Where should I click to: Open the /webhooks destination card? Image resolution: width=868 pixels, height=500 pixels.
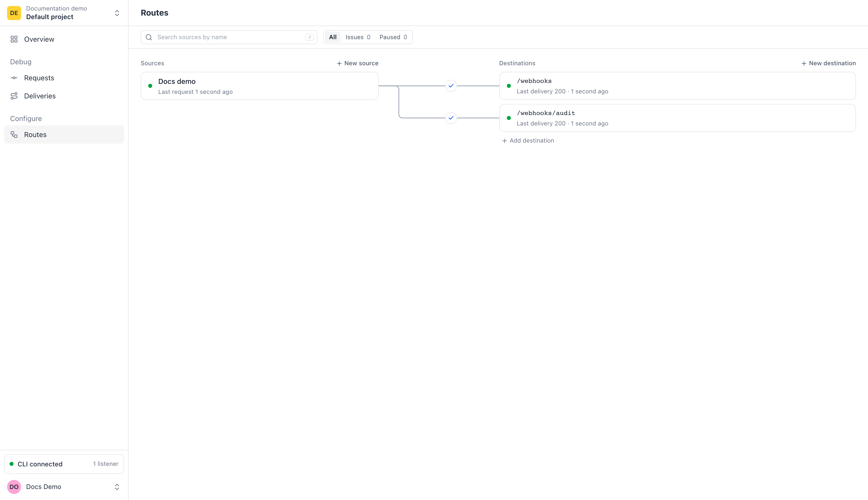[x=677, y=86]
